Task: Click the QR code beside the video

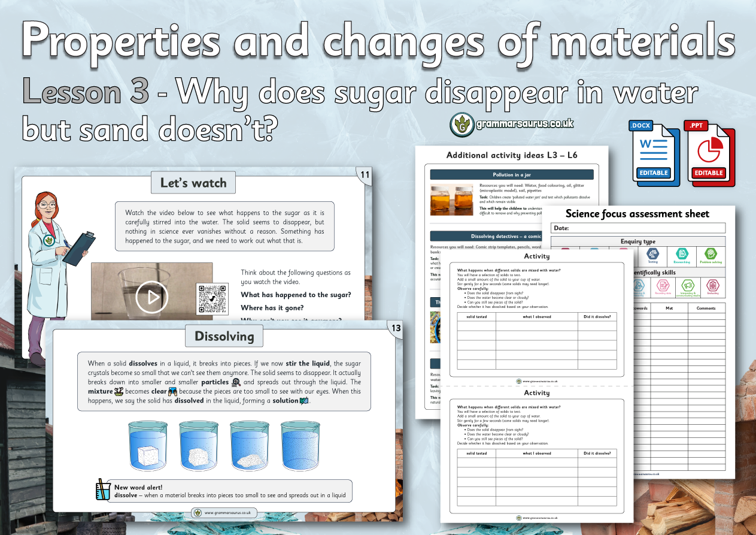Action: pyautogui.click(x=212, y=298)
